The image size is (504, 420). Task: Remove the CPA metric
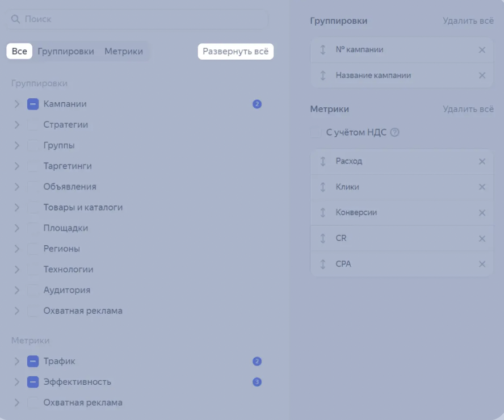coord(482,264)
